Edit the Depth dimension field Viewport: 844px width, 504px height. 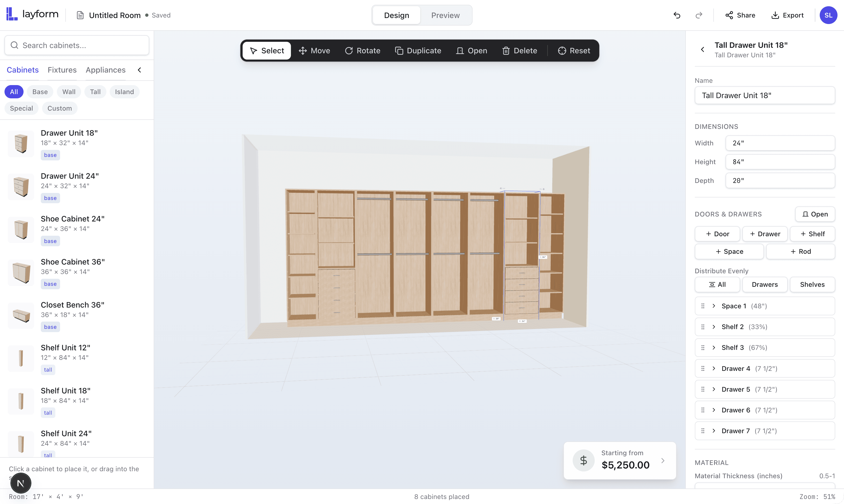pos(780,181)
